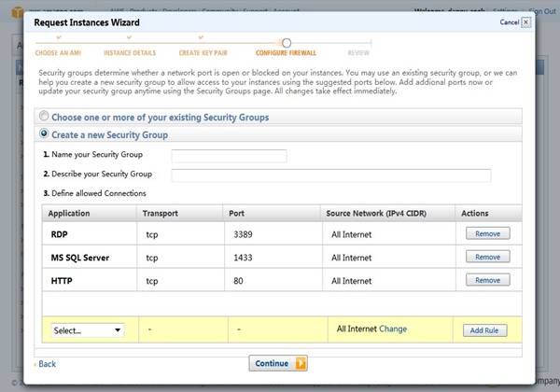This screenshot has height=392, width=560.
Task: Click the orange arrow icon on Continue
Action: pyautogui.click(x=301, y=363)
